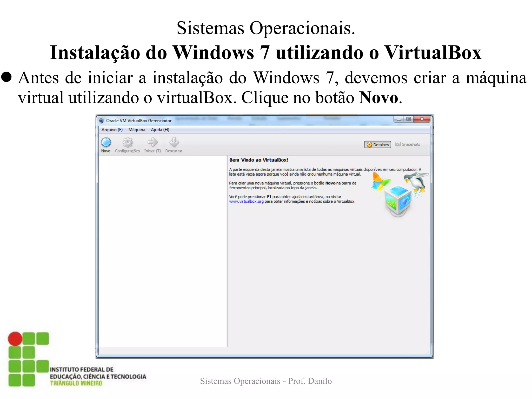The width and height of the screenshot is (532, 399).
Task: Switch to the Snapshots view
Action: coord(411,144)
